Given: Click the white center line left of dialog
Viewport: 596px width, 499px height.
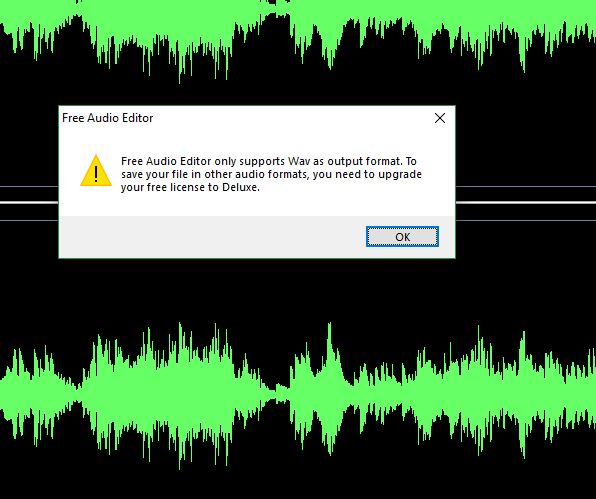Looking at the screenshot, I should tap(29, 202).
